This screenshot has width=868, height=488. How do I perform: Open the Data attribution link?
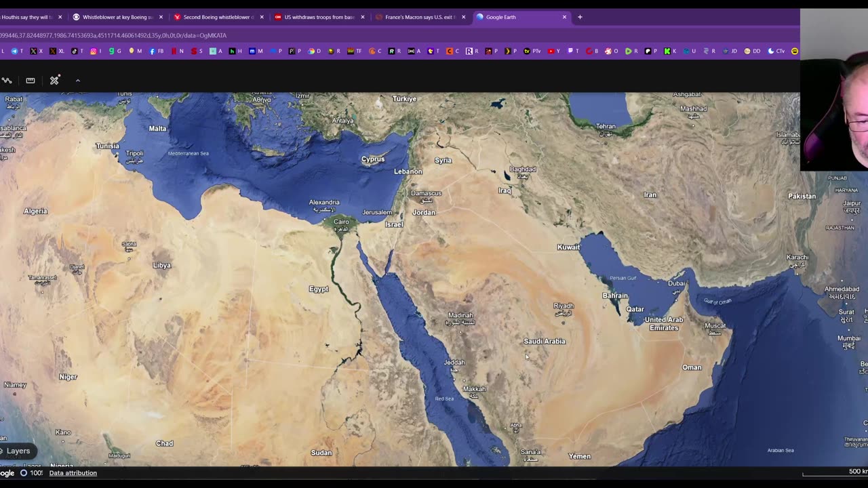click(73, 473)
